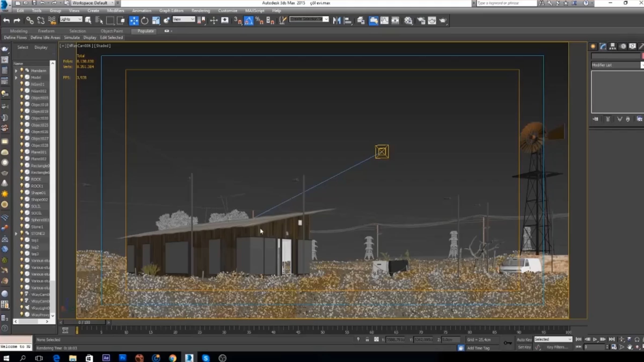Screen dimensions: 644x362
Task: Open the Display command panel
Action: click(632, 46)
